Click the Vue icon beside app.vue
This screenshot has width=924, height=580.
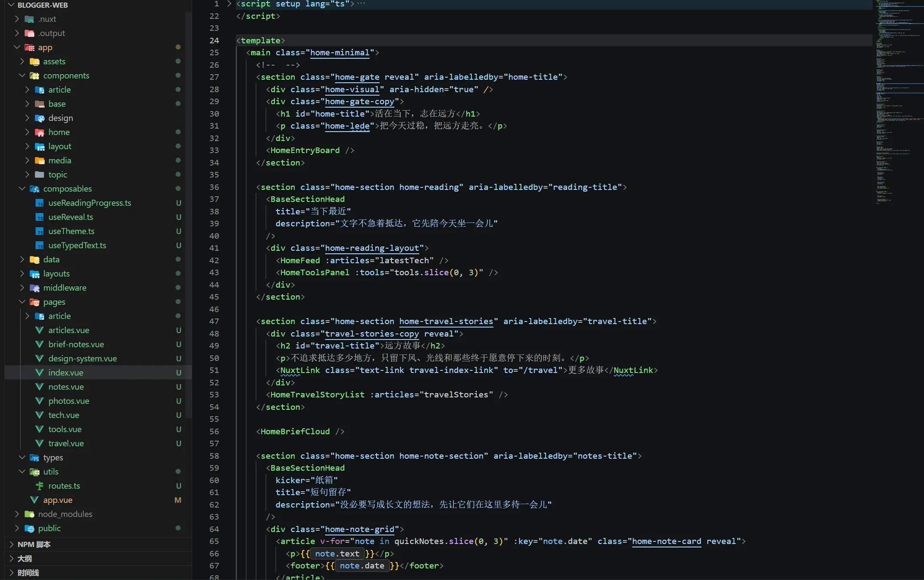tap(34, 500)
